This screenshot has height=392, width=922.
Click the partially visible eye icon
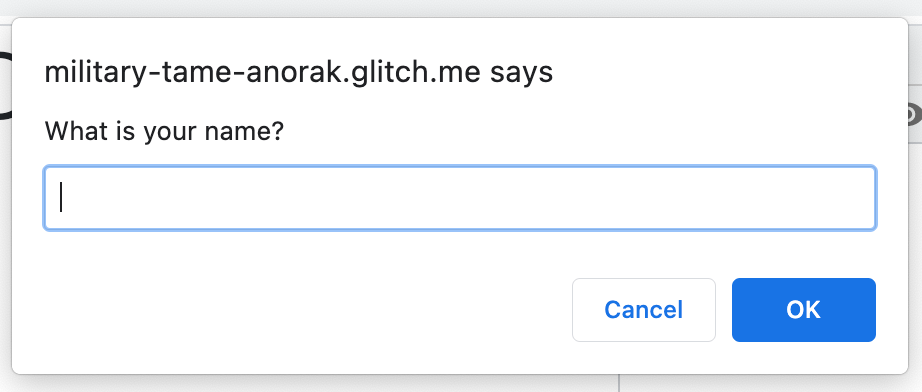pos(915,115)
